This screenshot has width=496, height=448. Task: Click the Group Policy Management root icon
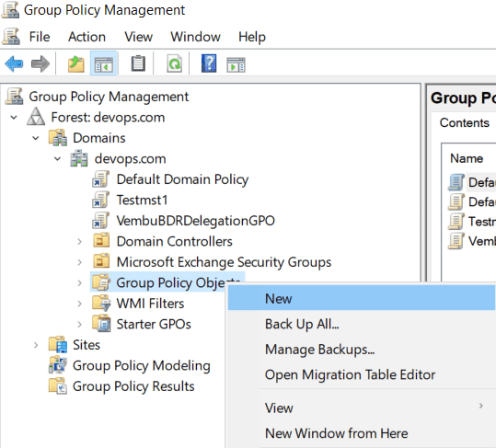[x=14, y=96]
